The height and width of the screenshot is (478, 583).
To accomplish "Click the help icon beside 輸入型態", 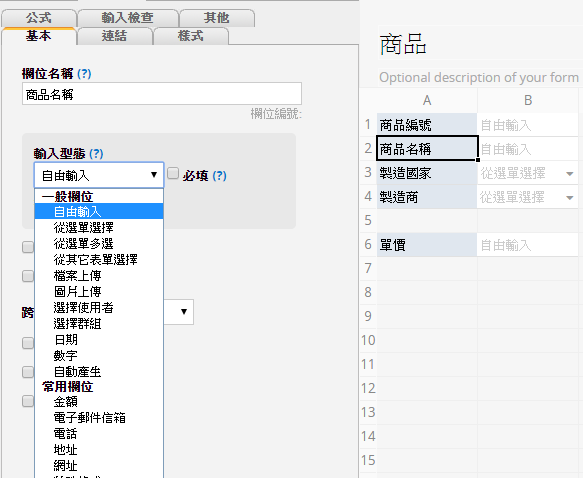I will coord(96,154).
